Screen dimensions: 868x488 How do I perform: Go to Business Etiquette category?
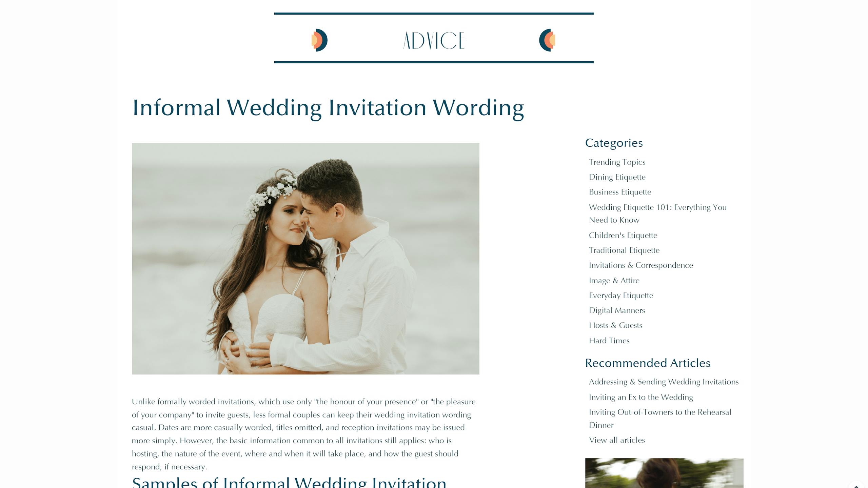point(620,192)
